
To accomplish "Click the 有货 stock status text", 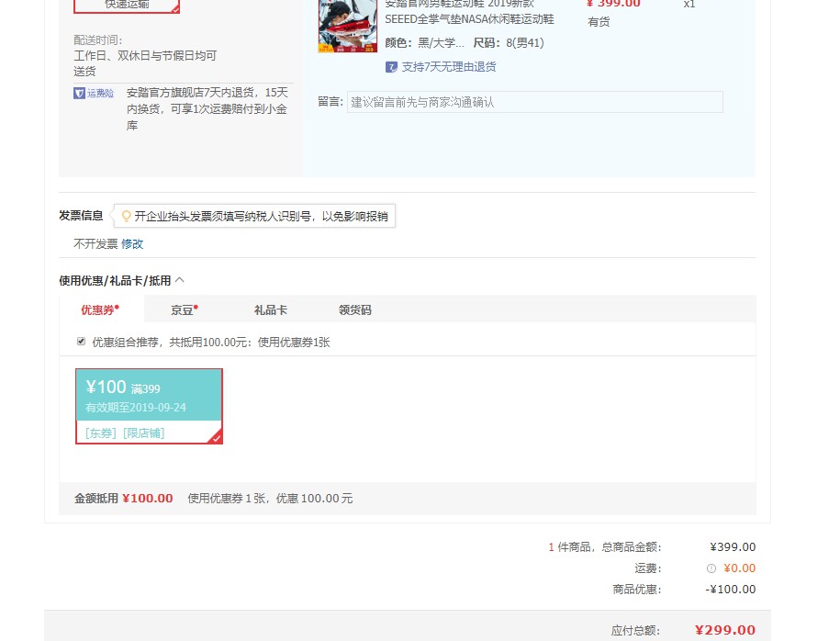I will tap(599, 22).
